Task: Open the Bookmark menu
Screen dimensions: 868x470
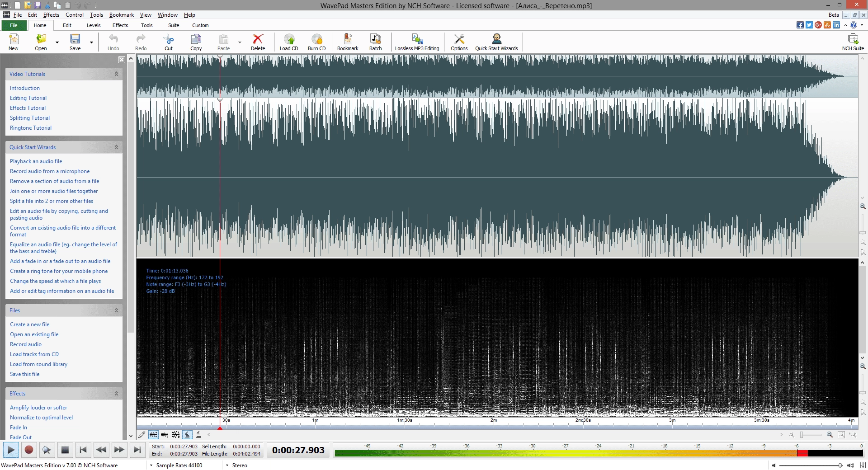Action: pos(122,15)
